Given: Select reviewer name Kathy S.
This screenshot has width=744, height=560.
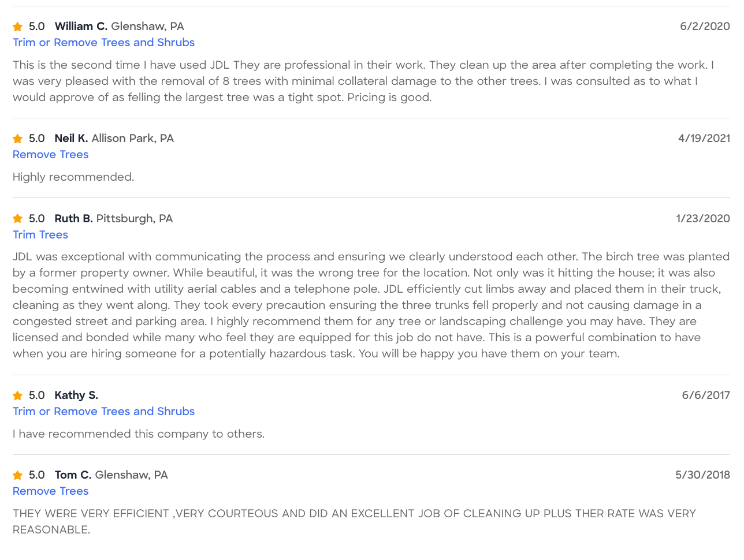Looking at the screenshot, I should tap(76, 395).
